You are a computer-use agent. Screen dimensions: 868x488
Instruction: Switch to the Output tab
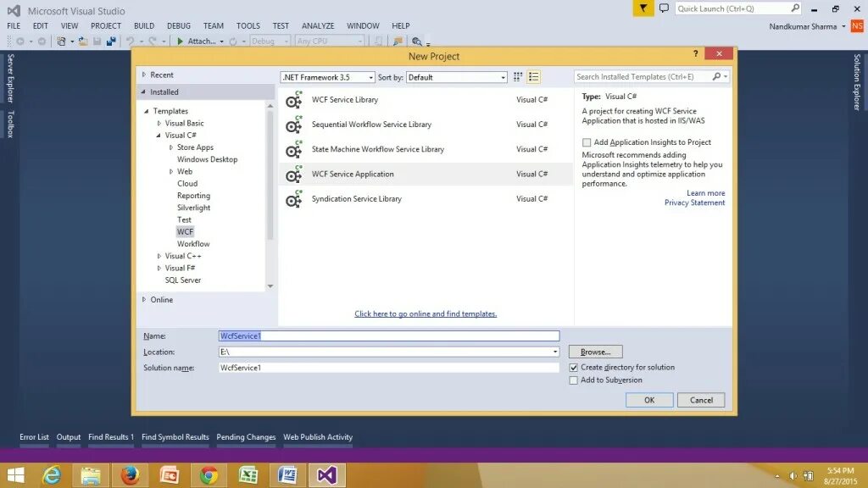69,437
